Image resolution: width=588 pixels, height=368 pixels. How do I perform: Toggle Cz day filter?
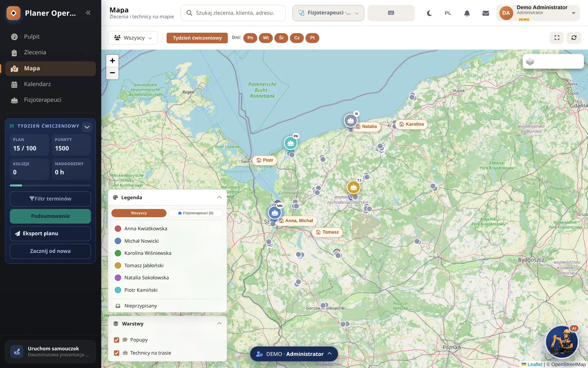point(297,38)
